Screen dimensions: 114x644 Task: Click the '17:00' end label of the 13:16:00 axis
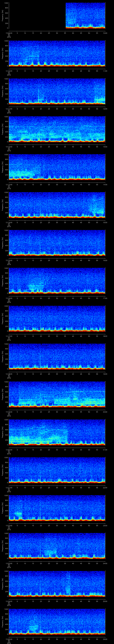coord(105,298)
